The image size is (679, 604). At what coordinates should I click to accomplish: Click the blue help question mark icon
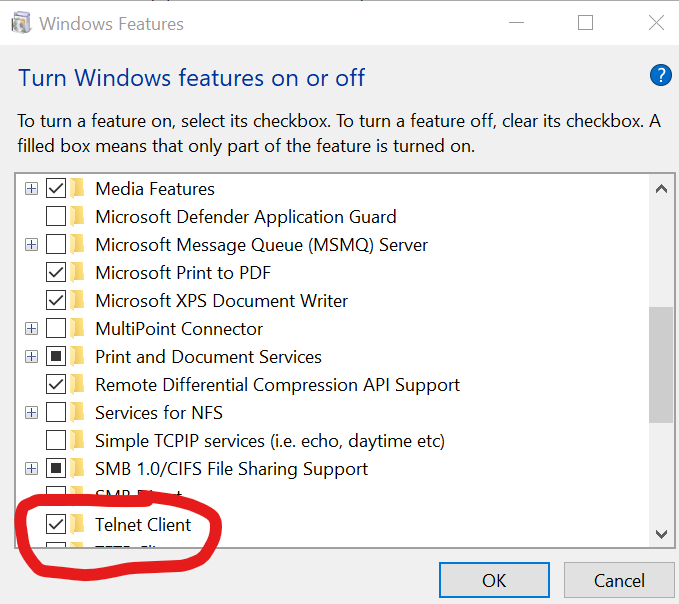pos(660,75)
